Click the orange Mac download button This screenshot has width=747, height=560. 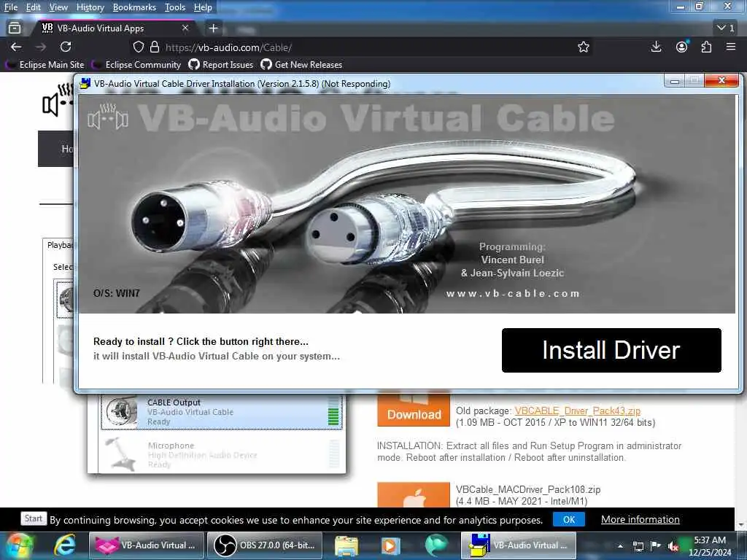pyautogui.click(x=414, y=495)
